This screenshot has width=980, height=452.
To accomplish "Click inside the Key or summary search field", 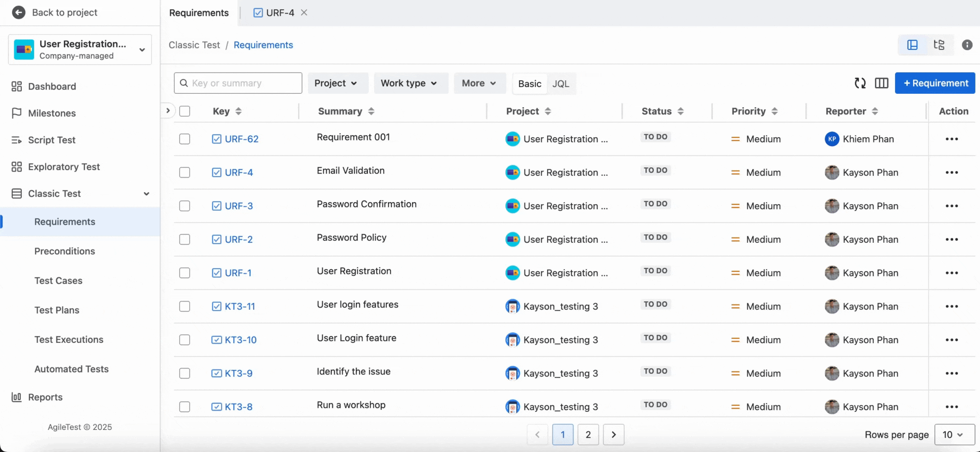I will click(237, 83).
